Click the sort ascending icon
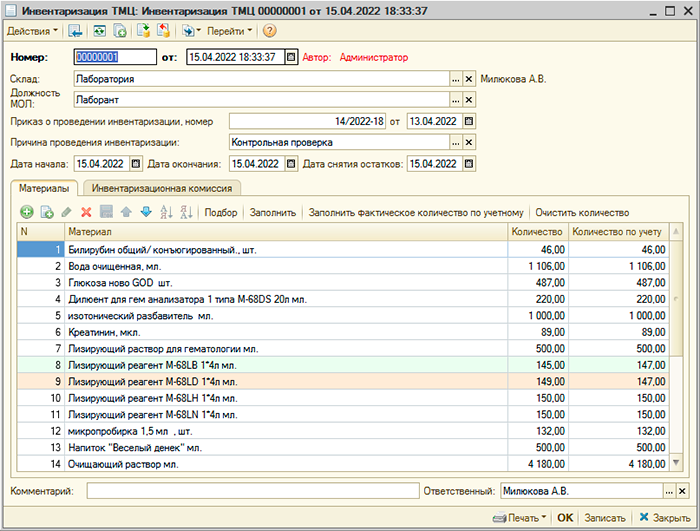This screenshot has width=700, height=531. point(165,212)
